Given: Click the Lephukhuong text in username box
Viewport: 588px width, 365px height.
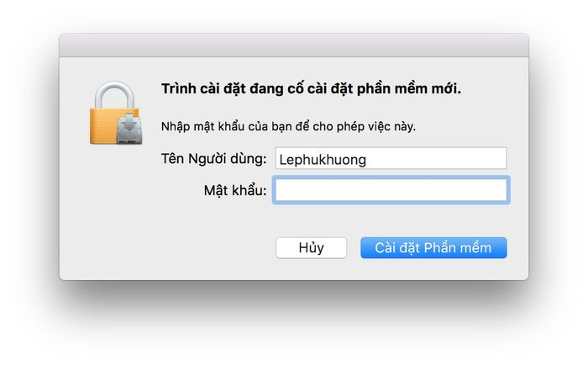Looking at the screenshot, I should [x=323, y=159].
